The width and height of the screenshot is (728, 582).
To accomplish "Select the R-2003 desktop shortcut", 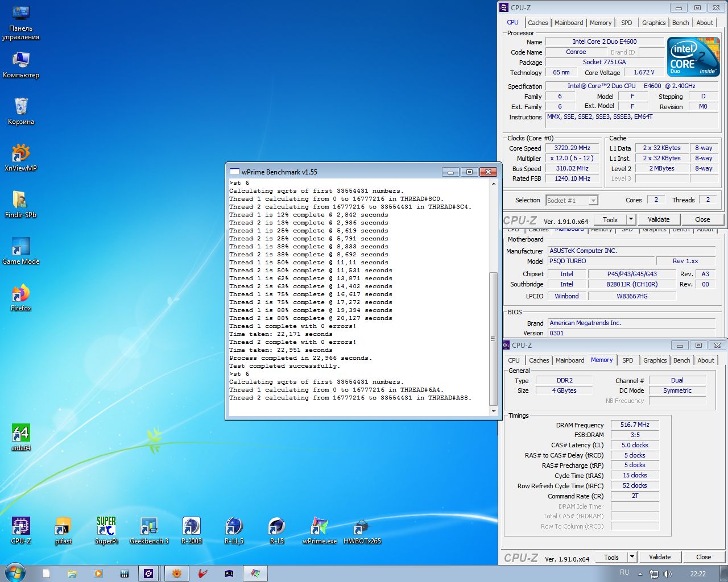I will coord(192,531).
